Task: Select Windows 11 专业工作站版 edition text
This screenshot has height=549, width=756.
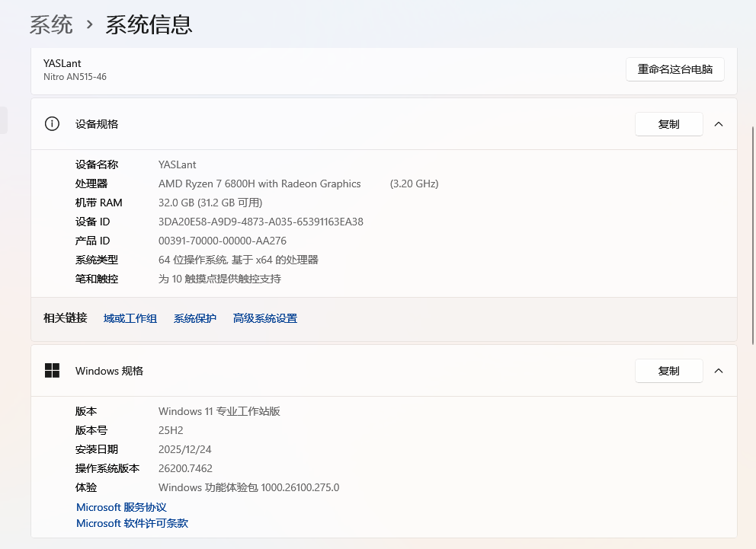Action: 219,411
